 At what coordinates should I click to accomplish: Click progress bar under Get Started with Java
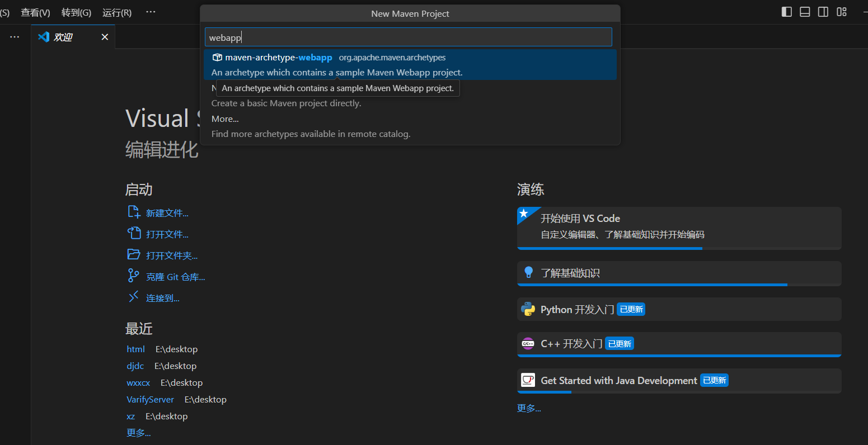[x=679, y=392]
